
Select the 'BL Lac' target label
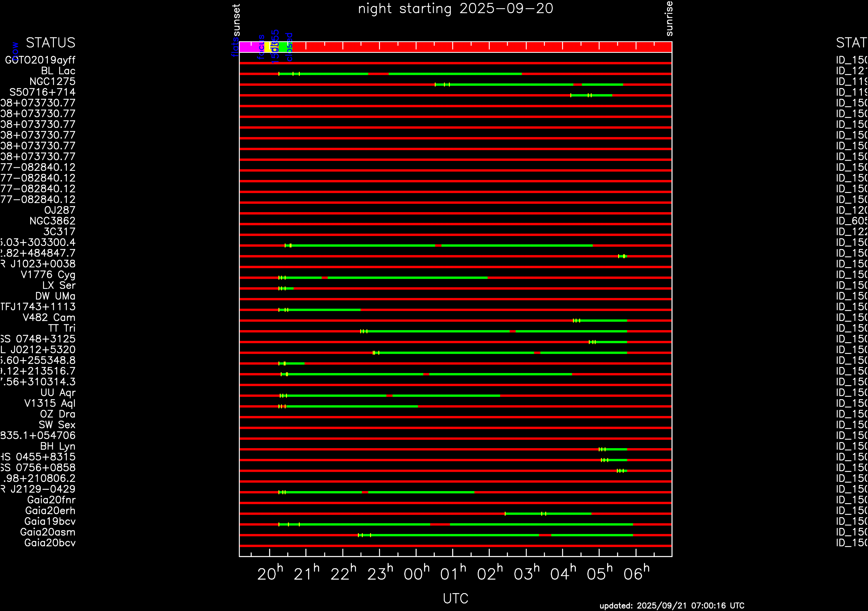[x=58, y=71]
